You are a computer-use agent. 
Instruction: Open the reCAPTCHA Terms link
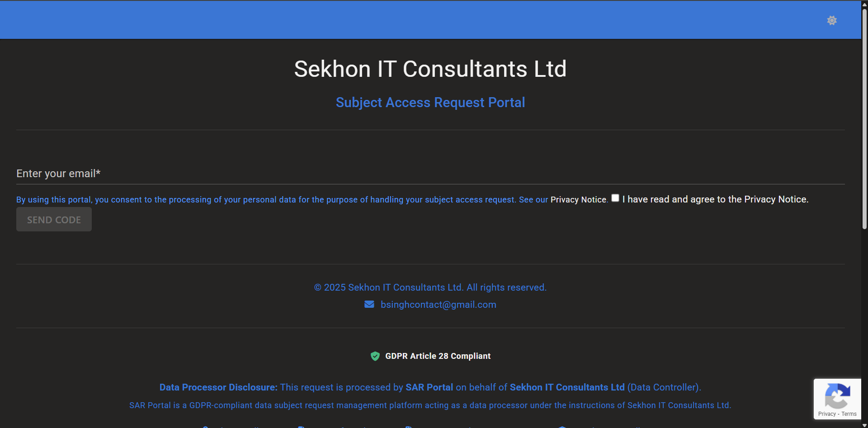[x=849, y=414]
